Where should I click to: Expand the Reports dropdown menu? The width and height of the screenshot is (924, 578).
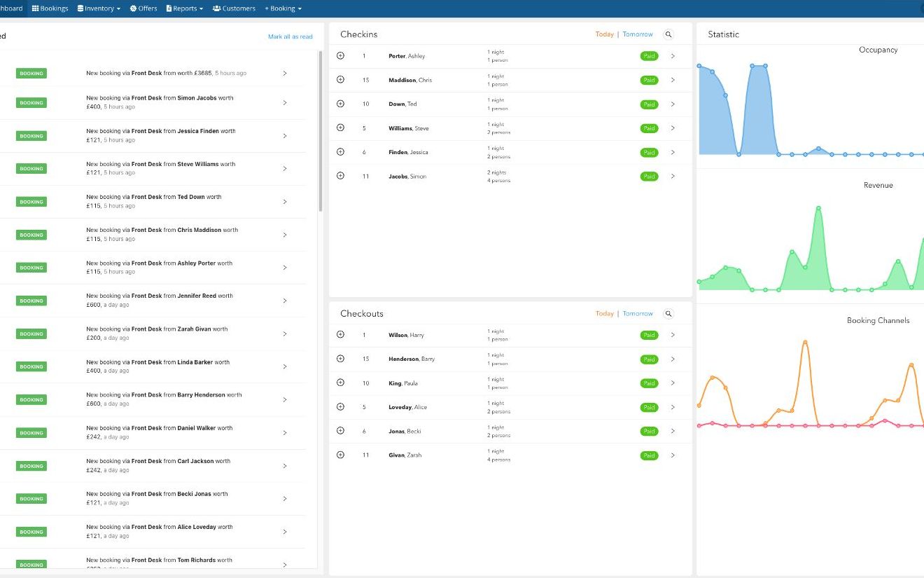pyautogui.click(x=185, y=8)
